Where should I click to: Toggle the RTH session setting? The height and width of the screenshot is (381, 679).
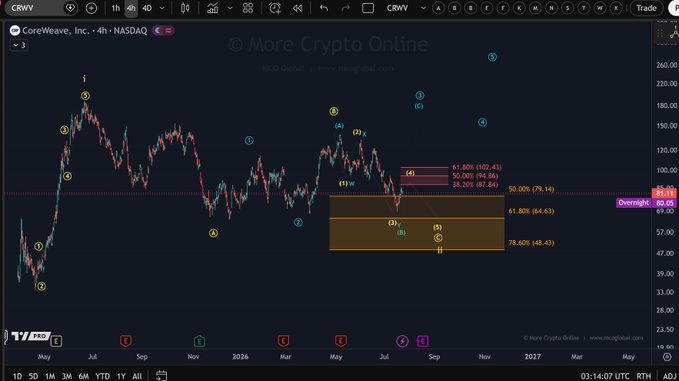(x=644, y=376)
